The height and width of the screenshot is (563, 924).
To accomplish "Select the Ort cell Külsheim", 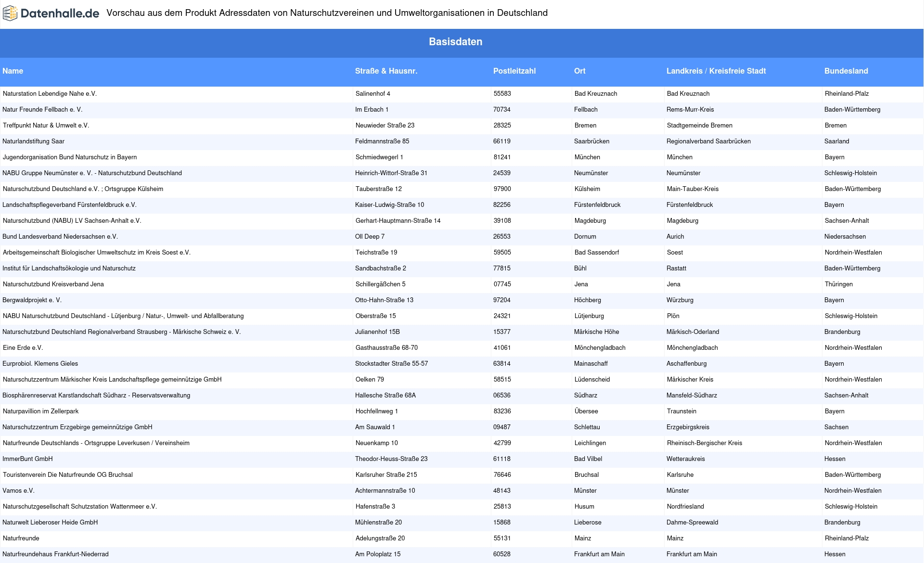I will pyautogui.click(x=587, y=189).
